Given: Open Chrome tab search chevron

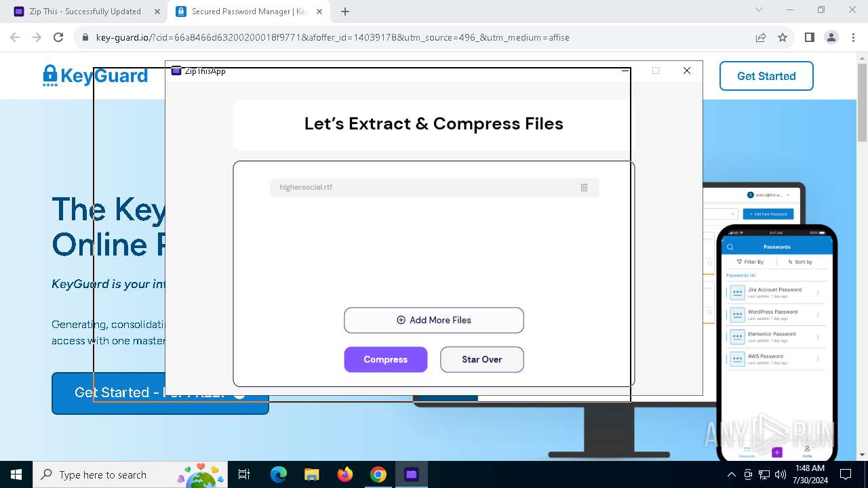Looking at the screenshot, I should point(759,10).
